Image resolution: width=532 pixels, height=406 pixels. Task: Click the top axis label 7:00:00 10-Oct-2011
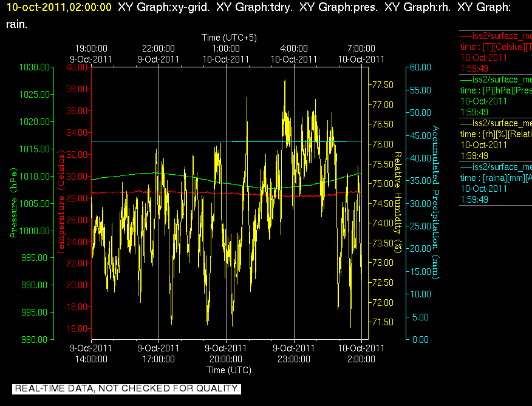[361, 54]
